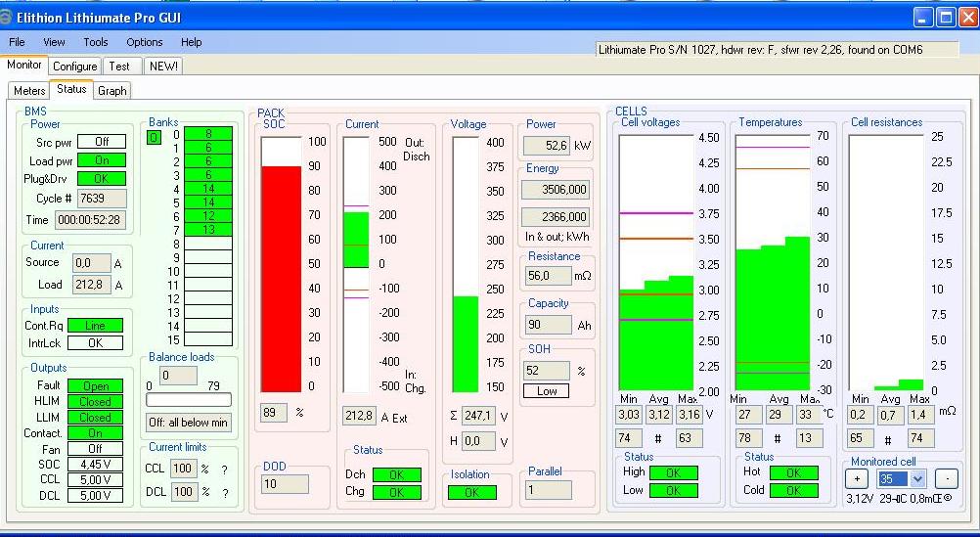Image resolution: width=980 pixels, height=537 pixels.
Task: Switch to the Graph sub-tab
Action: point(112,91)
